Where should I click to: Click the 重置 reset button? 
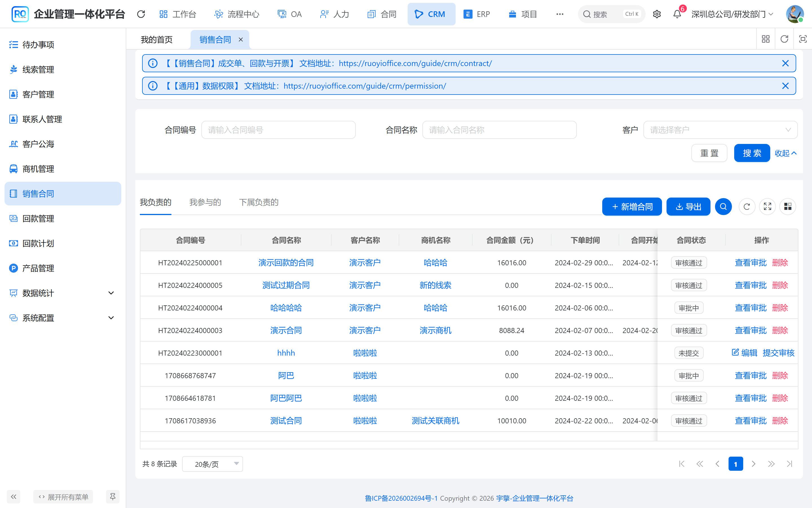tap(709, 153)
